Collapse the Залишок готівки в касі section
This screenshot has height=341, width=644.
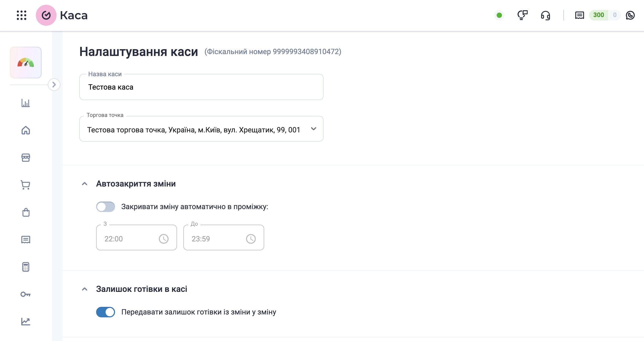(85, 289)
